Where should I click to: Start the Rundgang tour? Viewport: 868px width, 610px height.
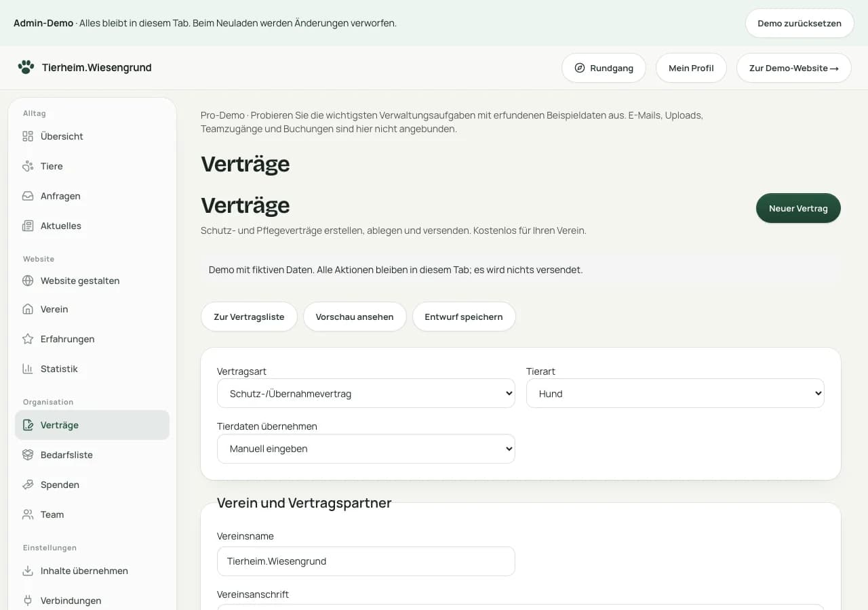(x=604, y=68)
